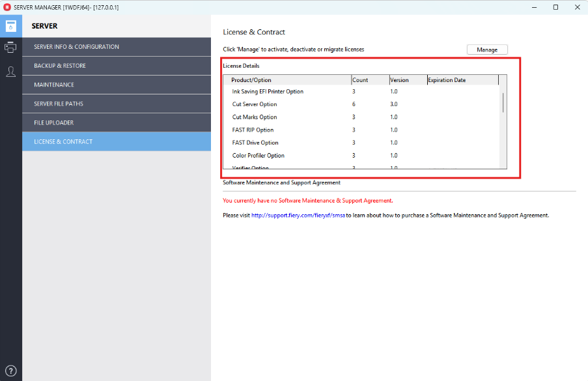The height and width of the screenshot is (381, 588).
Task: Open Backup & Restore menu item
Action: point(117,66)
